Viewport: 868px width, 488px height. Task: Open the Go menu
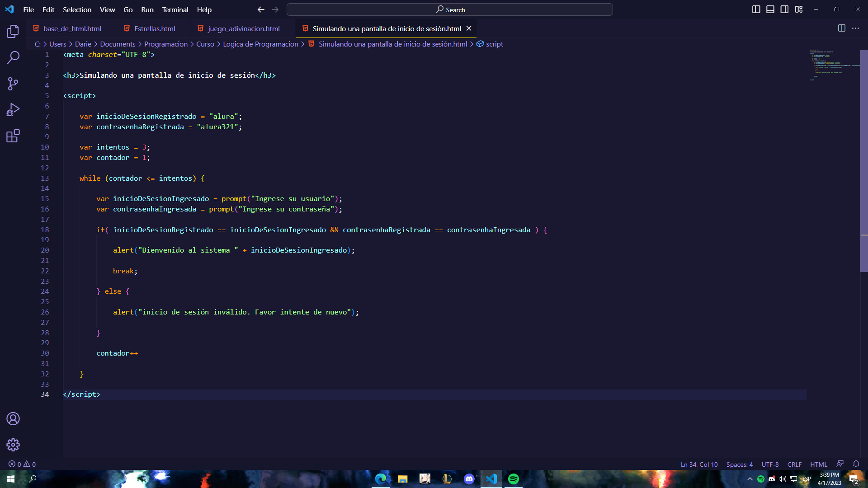coord(128,9)
